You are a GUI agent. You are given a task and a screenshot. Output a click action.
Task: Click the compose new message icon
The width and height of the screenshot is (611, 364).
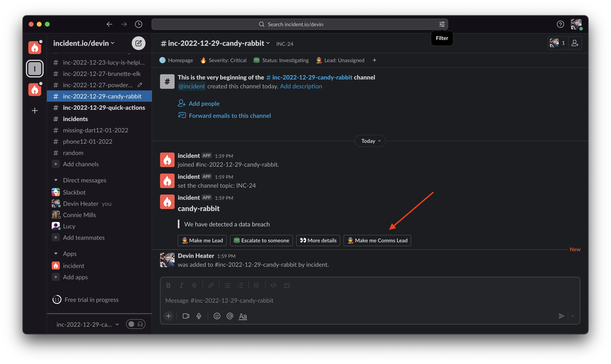click(x=139, y=43)
